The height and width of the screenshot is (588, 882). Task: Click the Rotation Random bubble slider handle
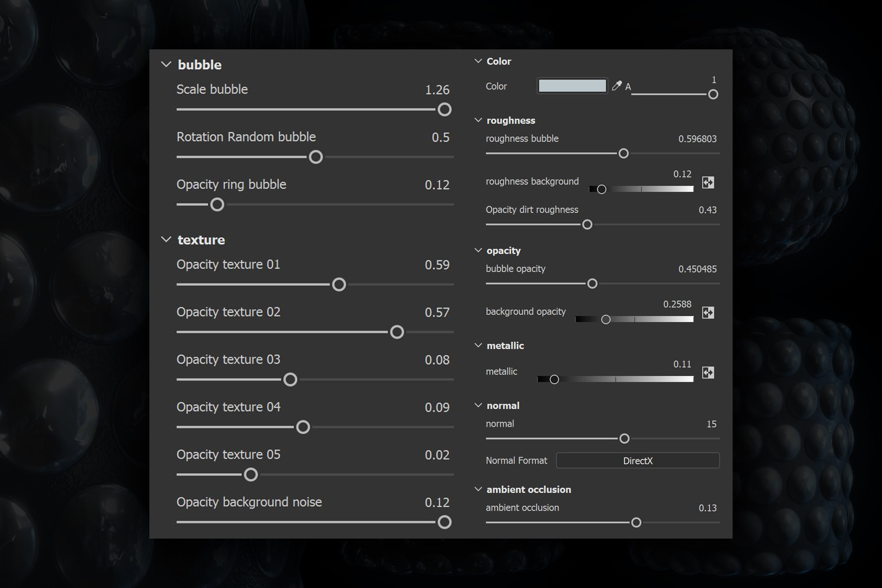(316, 157)
